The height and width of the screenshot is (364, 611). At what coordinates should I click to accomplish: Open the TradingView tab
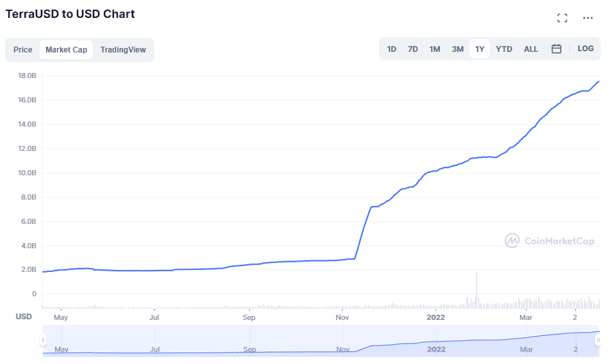pyautogui.click(x=123, y=50)
